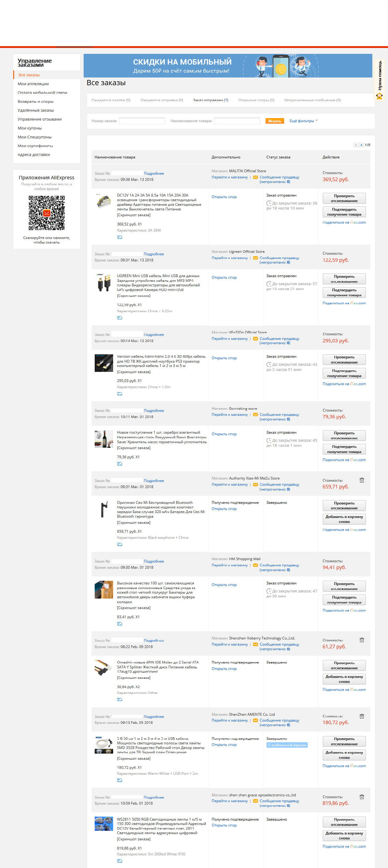Confirm receipt of the UGREEN Mini USB cable

pos(344,293)
